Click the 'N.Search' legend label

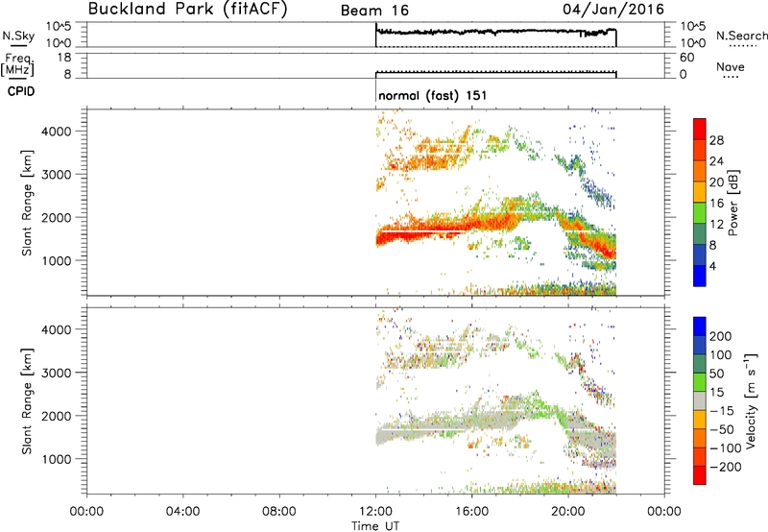coord(741,36)
